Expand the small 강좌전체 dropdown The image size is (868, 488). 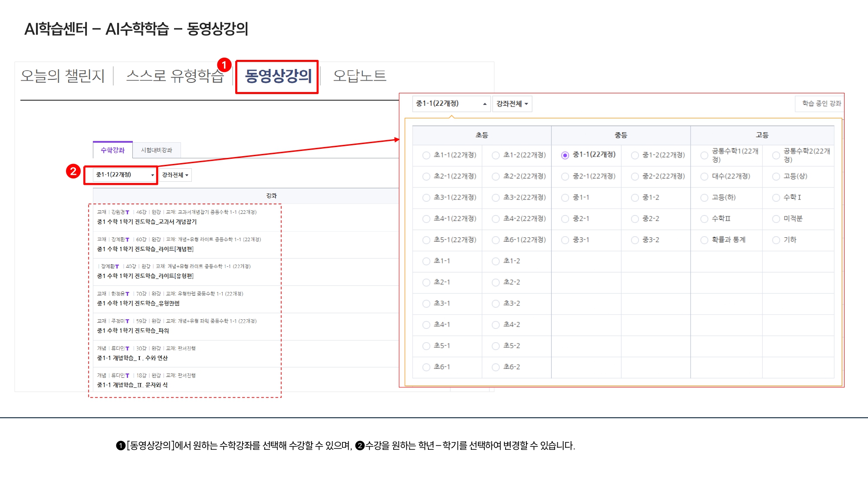[x=175, y=175]
